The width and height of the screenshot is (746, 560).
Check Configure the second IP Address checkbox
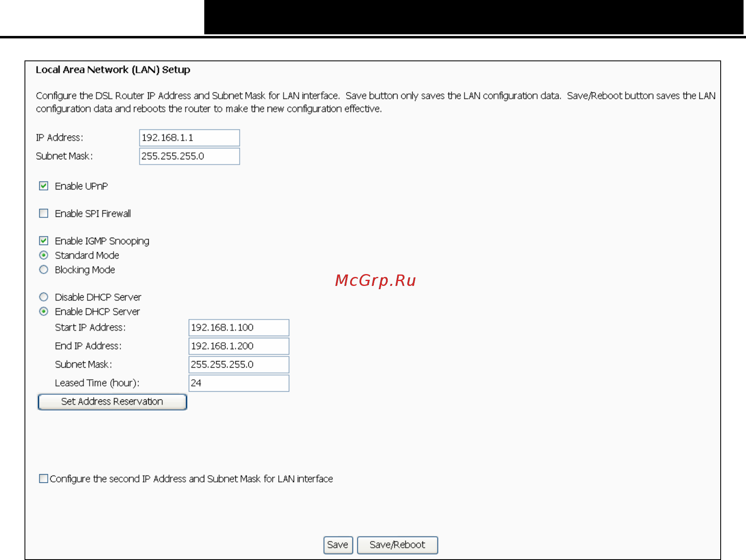[x=44, y=478]
